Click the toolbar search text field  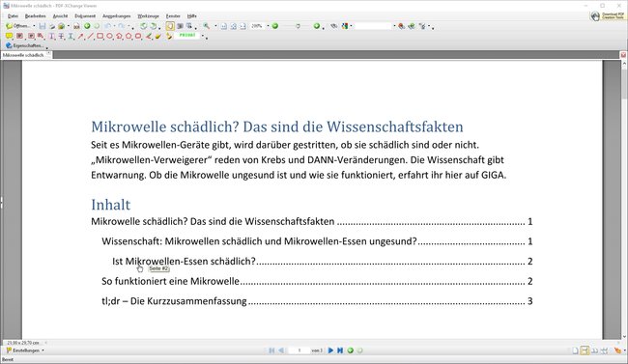point(373,26)
